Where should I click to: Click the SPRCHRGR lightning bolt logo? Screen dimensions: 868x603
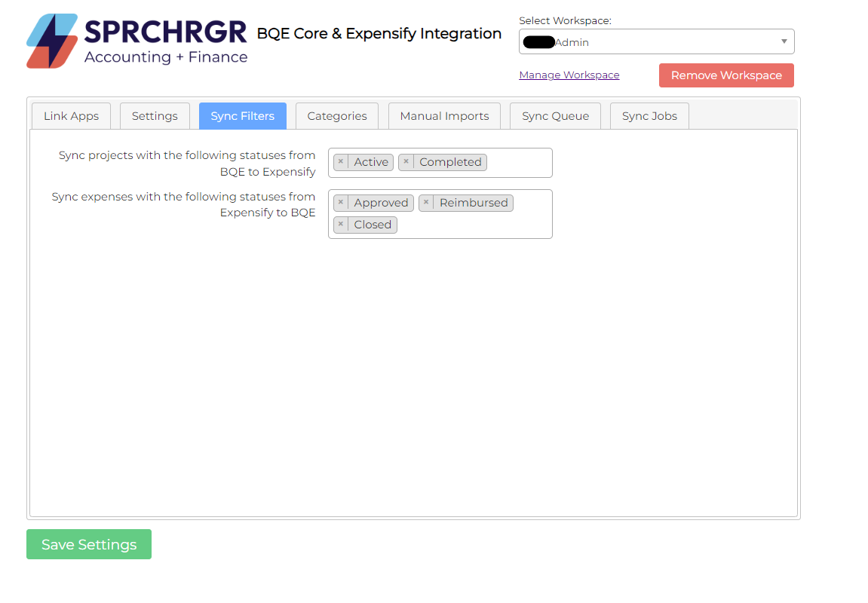[x=52, y=41]
